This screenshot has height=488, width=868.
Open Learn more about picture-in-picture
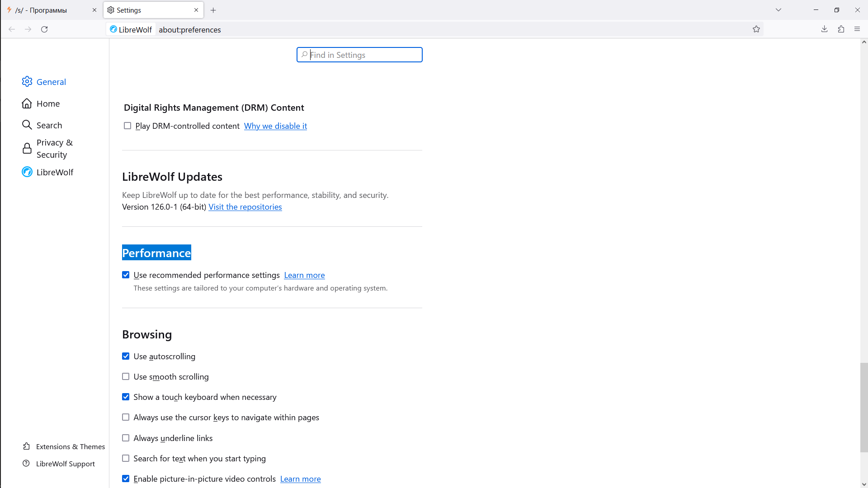300,479
